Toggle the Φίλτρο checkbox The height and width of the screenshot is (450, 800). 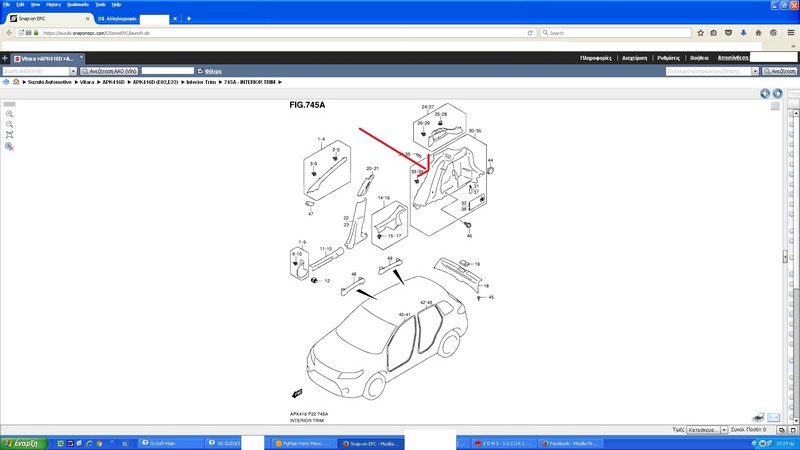pyautogui.click(x=200, y=71)
